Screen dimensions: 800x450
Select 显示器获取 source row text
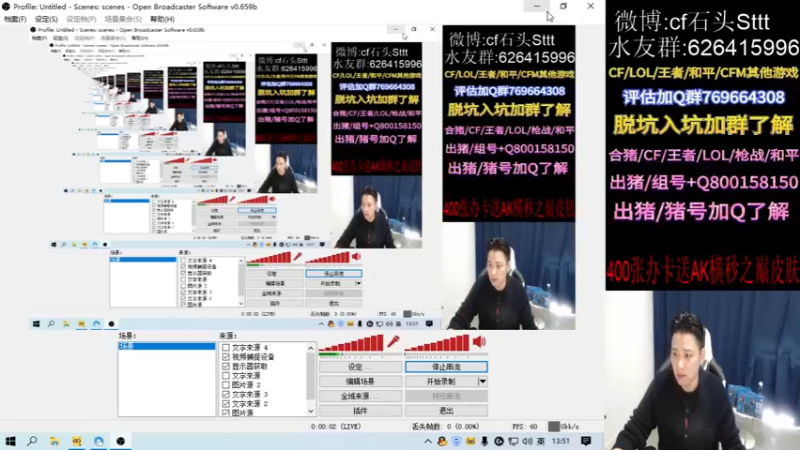click(249, 366)
